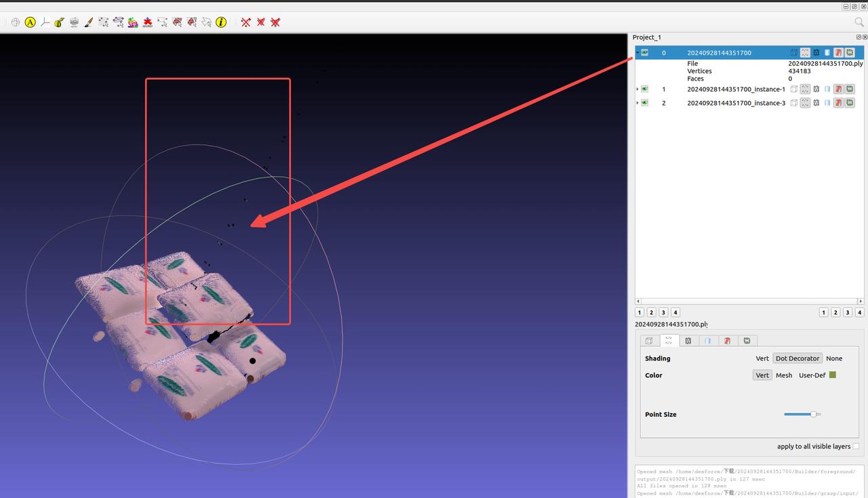The height and width of the screenshot is (498, 868).
Task: Expand the 20240928144351700_instance-1 layer
Action: (x=637, y=89)
